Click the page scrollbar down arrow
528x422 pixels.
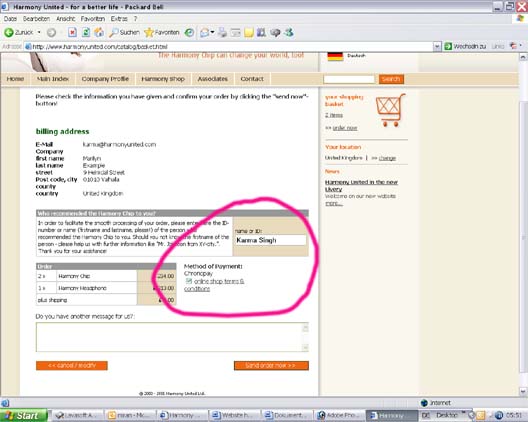coord(523,392)
